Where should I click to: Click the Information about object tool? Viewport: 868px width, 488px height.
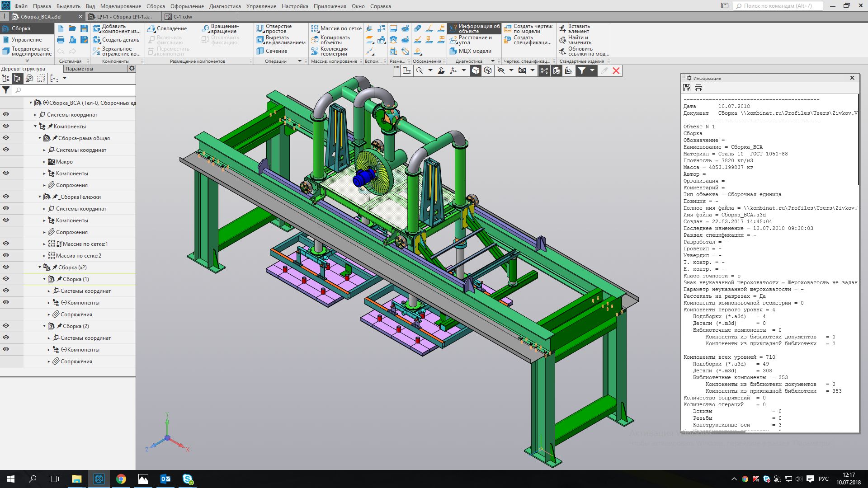(474, 28)
